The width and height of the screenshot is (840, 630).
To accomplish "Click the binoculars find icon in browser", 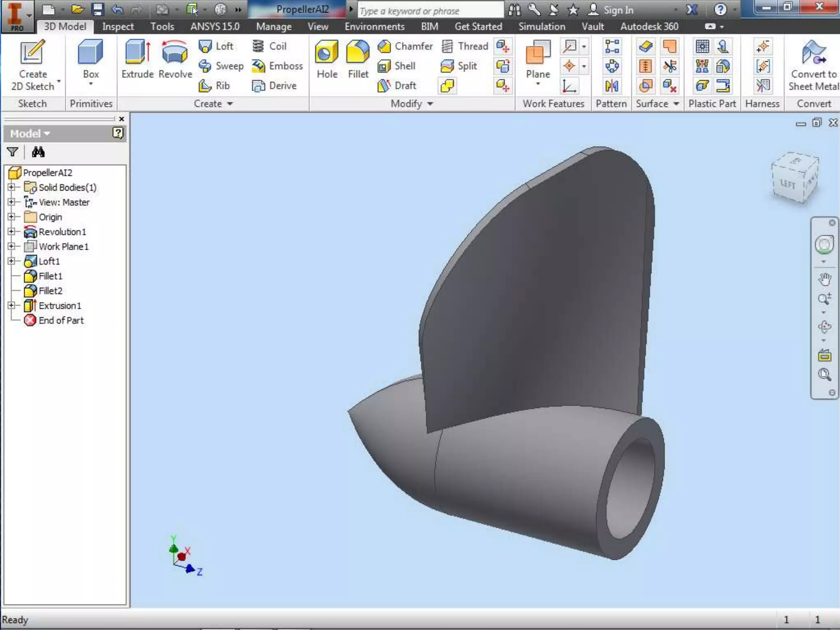I will pyautogui.click(x=38, y=152).
